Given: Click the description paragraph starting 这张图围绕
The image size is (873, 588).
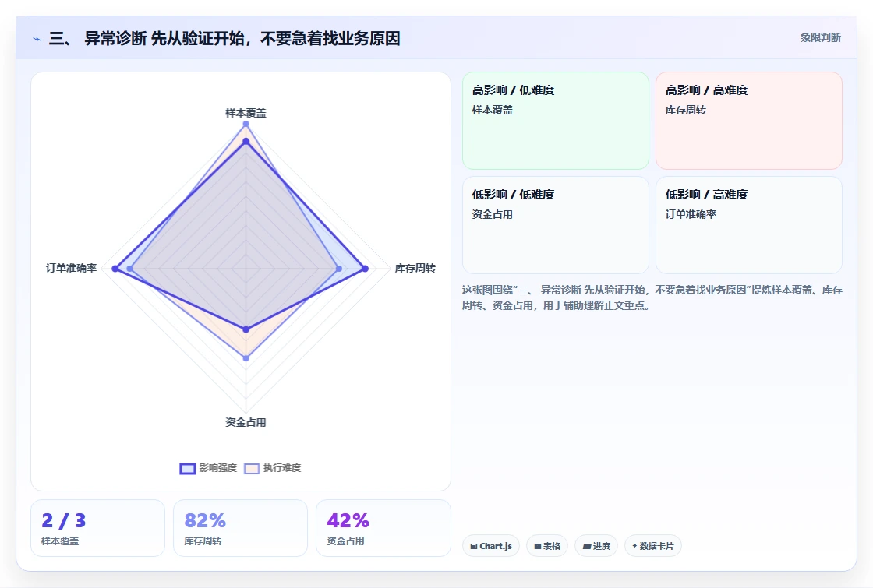Looking at the screenshot, I should click(x=652, y=298).
